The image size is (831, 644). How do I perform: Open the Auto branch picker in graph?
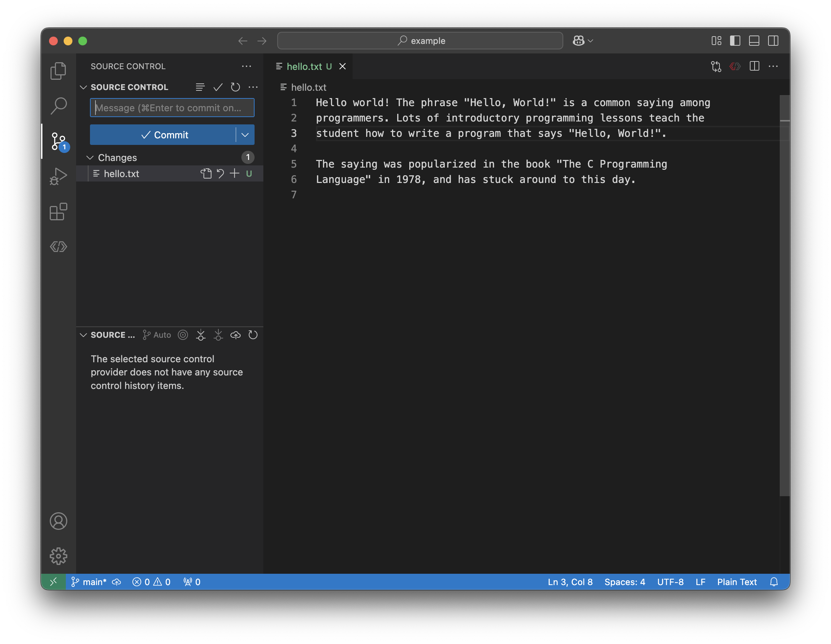click(157, 335)
